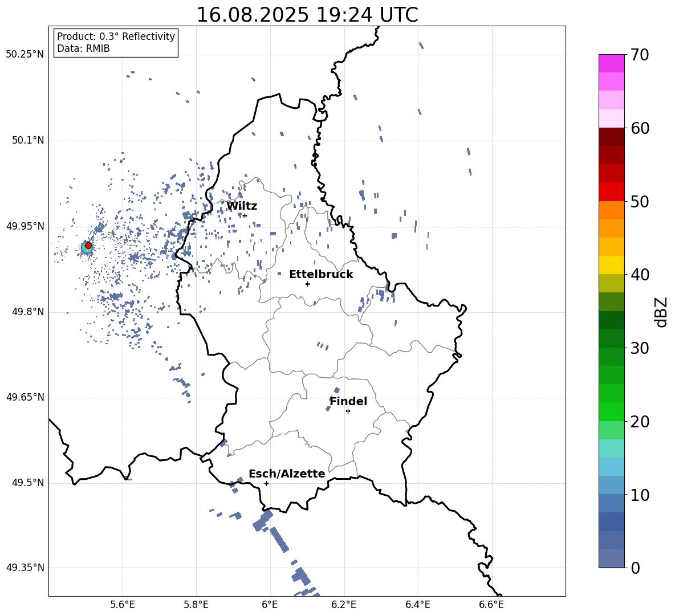Click the colorbar tick label 10
This screenshot has width=675, height=616.
click(640, 495)
